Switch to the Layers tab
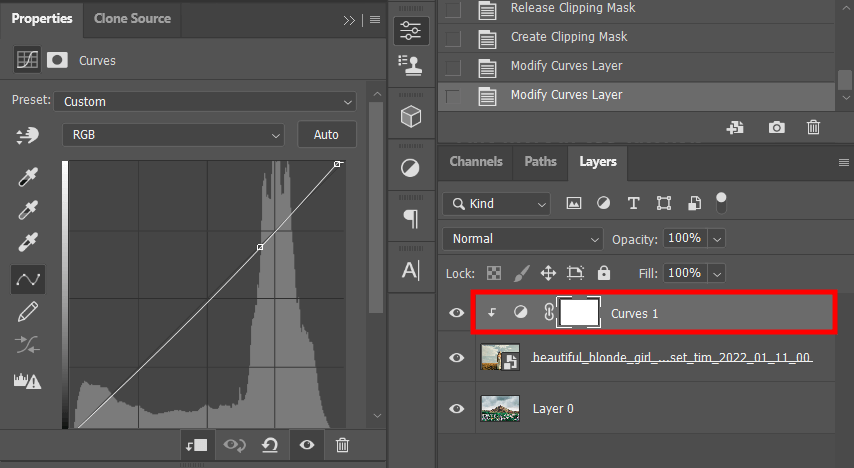 click(x=598, y=162)
